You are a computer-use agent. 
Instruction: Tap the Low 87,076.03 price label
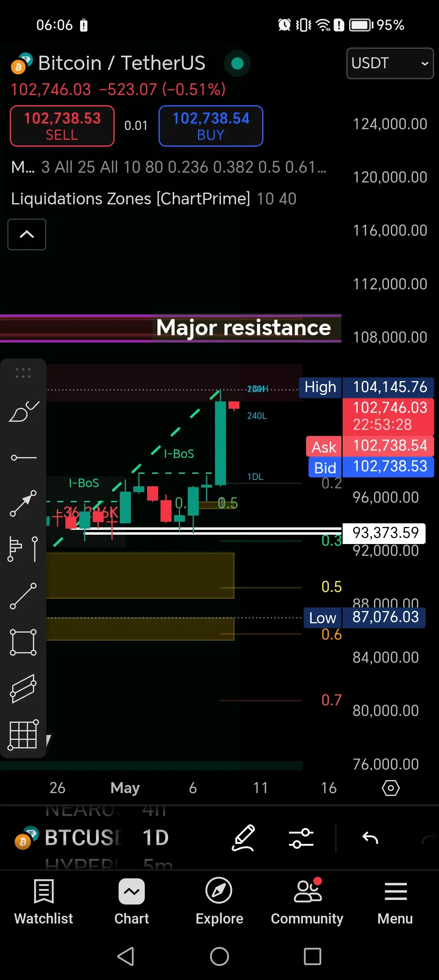[x=365, y=618]
